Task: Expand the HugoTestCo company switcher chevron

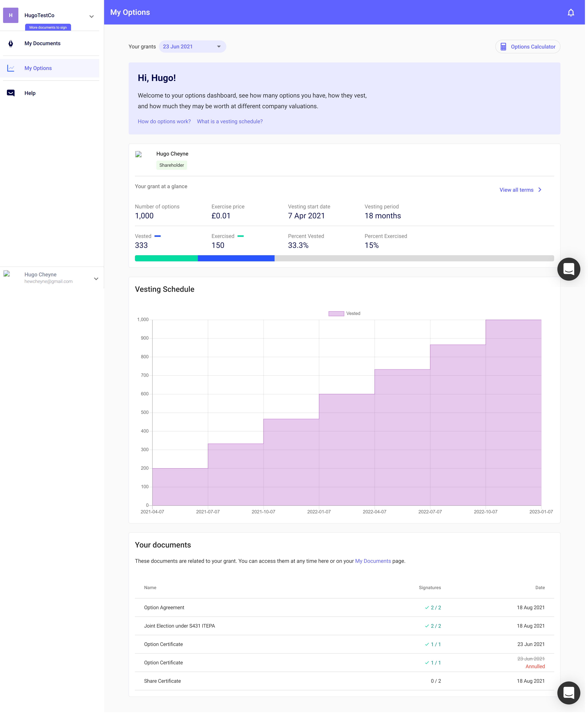Action: click(92, 16)
